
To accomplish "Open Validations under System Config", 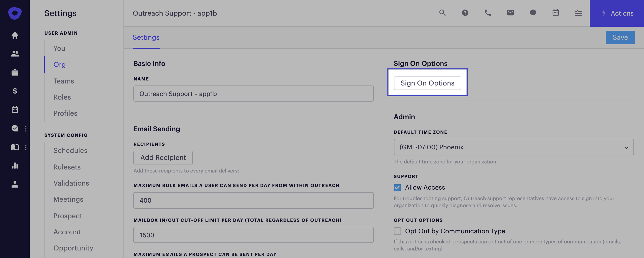I will (71, 183).
